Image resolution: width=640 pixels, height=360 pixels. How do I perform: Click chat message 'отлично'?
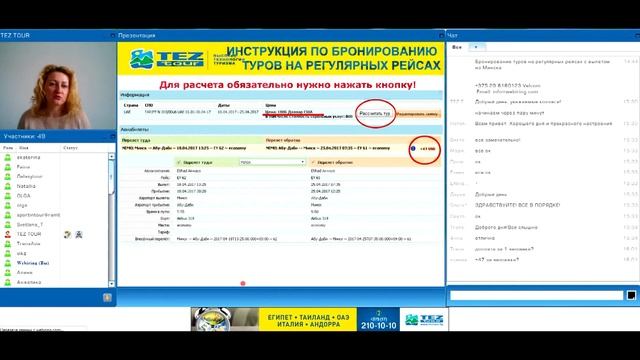(485, 238)
